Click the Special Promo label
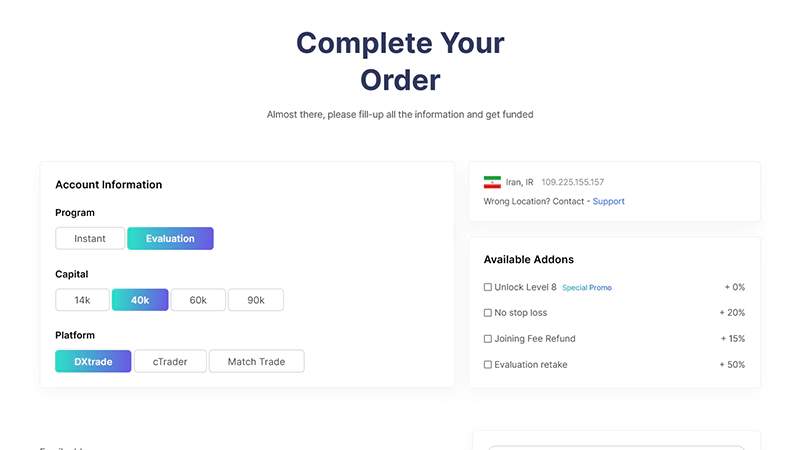 587,288
